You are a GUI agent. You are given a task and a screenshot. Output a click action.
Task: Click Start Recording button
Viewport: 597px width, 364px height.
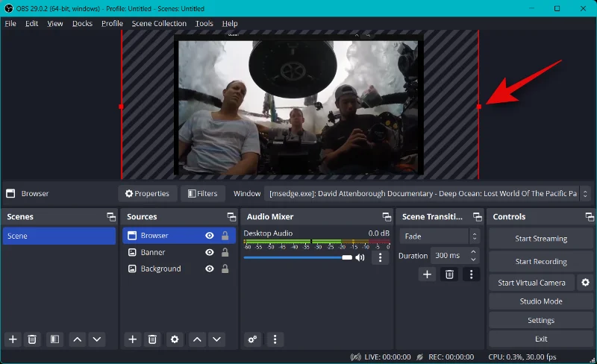pos(541,261)
